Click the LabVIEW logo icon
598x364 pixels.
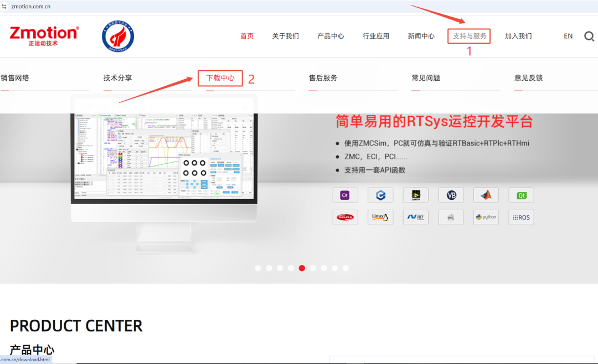[415, 195]
